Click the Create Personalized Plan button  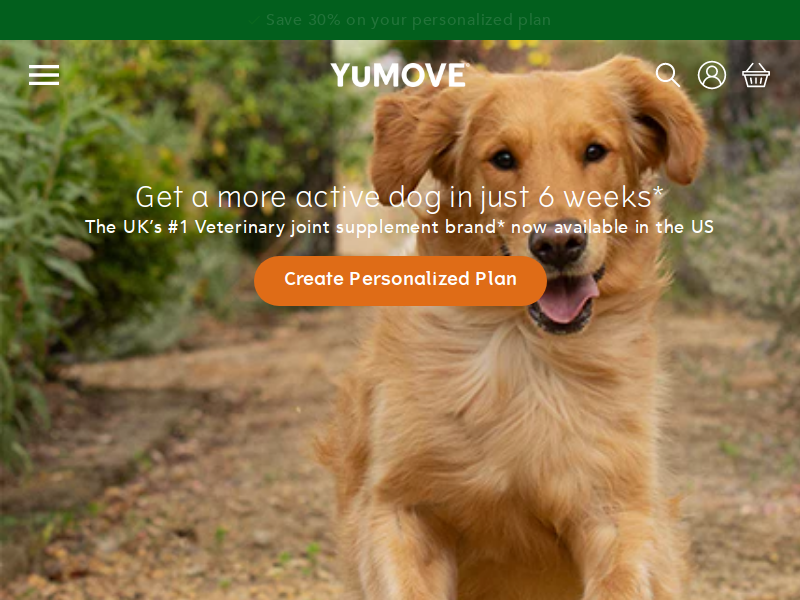[401, 281]
